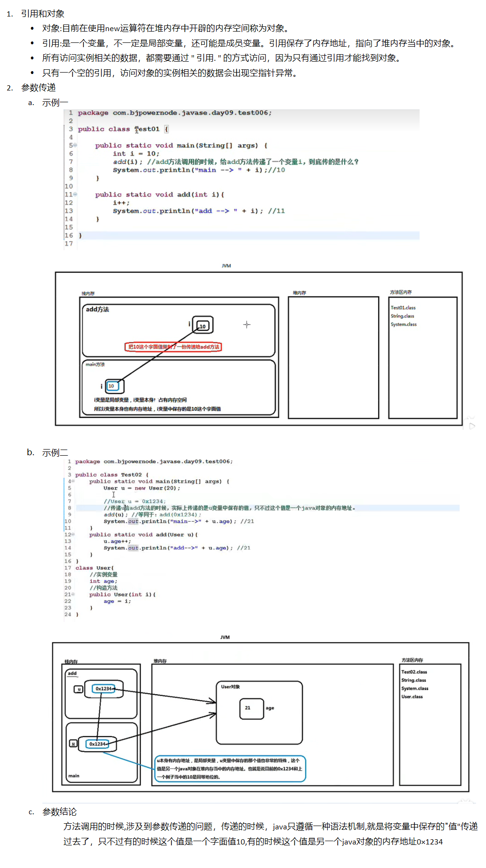Click code line 'i++;'

(x=121, y=203)
